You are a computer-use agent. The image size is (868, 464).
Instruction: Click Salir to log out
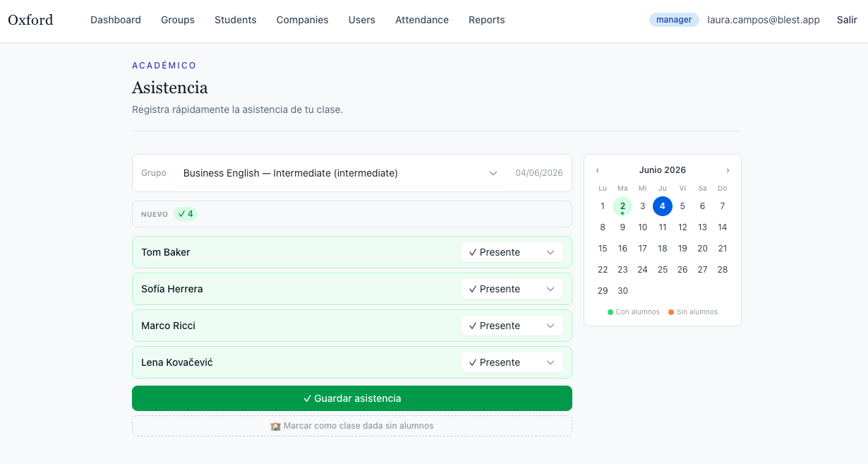coord(847,20)
